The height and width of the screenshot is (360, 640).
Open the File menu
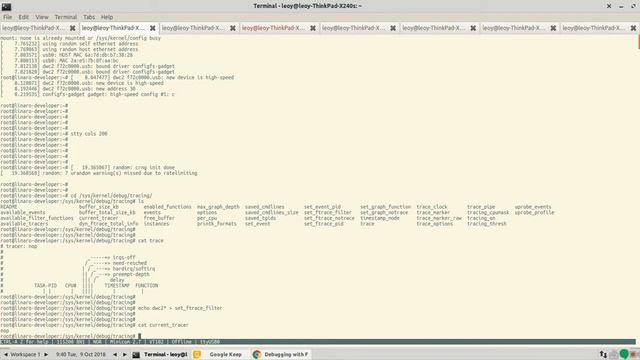7,17
